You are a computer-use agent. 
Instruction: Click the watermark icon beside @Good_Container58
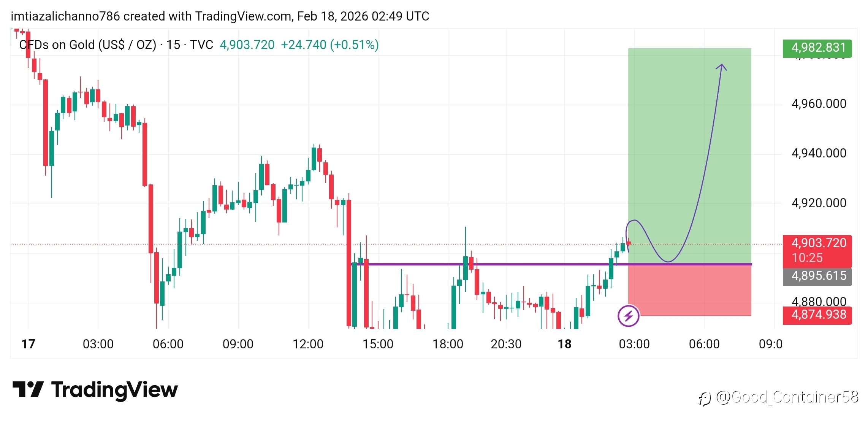tap(704, 398)
